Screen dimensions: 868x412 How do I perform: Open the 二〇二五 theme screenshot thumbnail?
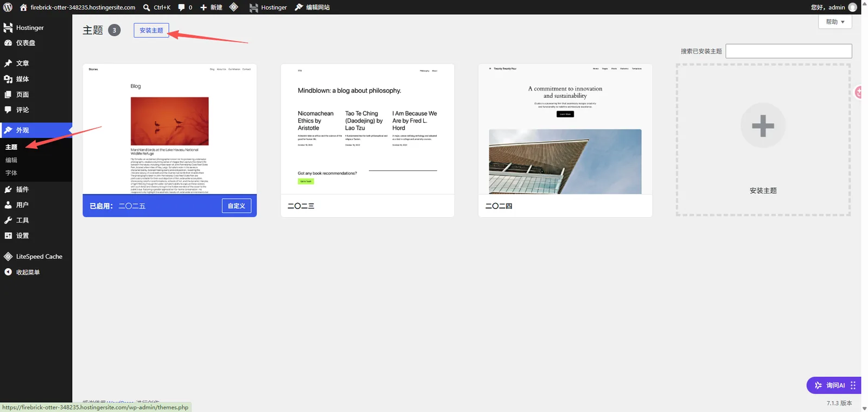170,129
